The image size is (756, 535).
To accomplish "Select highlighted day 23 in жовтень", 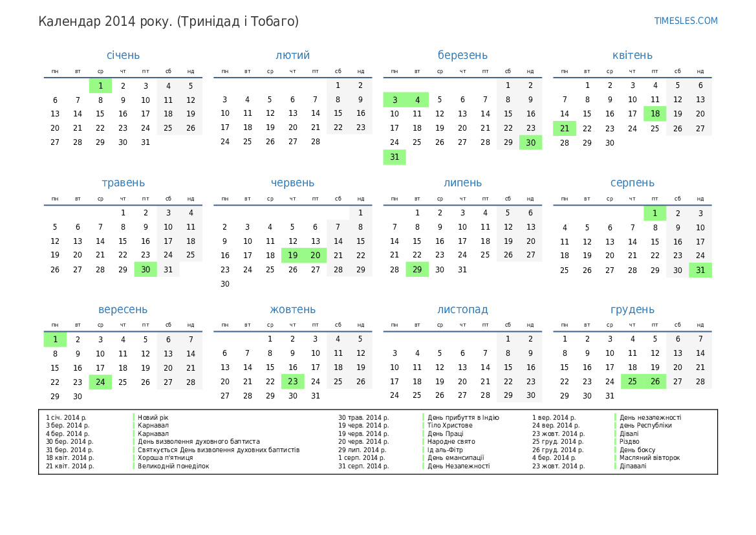I will pos(293,381).
